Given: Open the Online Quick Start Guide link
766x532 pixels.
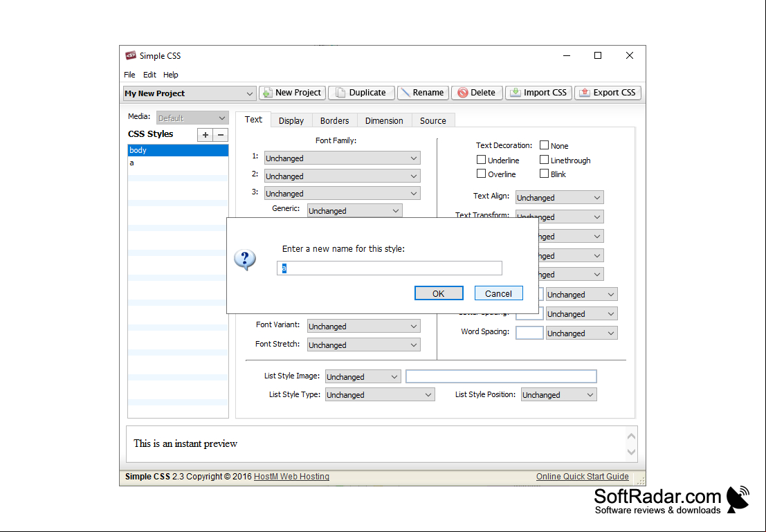Looking at the screenshot, I should pyautogui.click(x=583, y=476).
